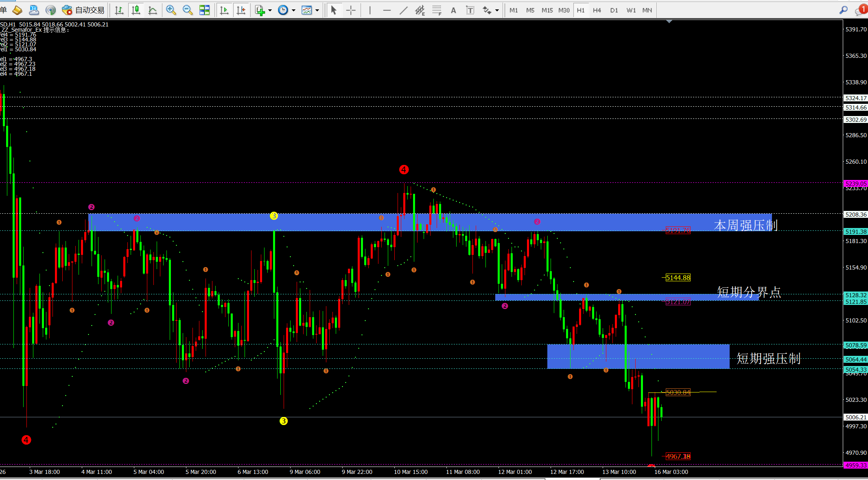Switch to H4 timeframe
Image resolution: width=868 pixels, height=480 pixels.
pos(597,10)
